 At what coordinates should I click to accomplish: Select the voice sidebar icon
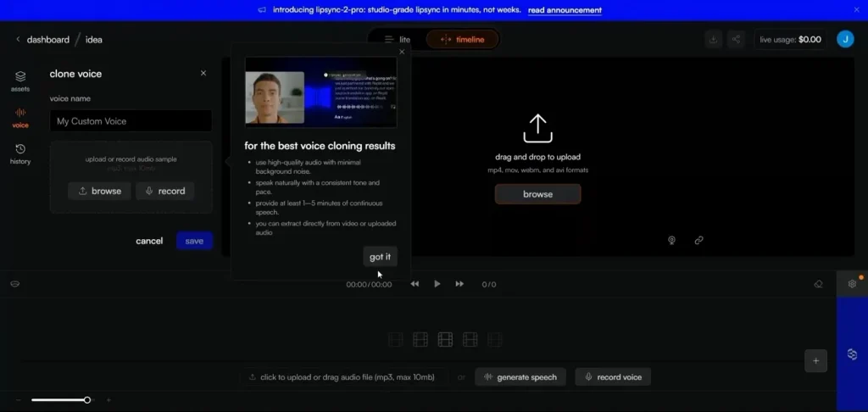[20, 118]
